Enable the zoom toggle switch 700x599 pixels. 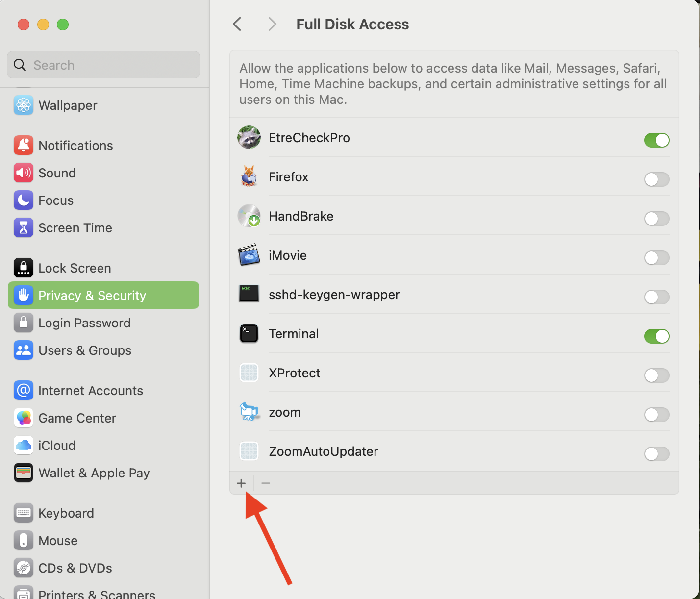tap(657, 415)
